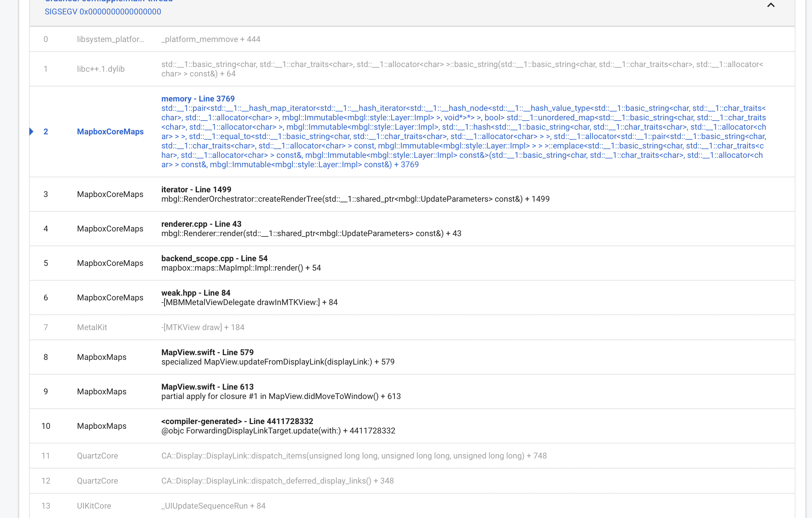Open the memory - Line 3769 frame link
The width and height of the screenshot is (812, 518).
coord(198,99)
